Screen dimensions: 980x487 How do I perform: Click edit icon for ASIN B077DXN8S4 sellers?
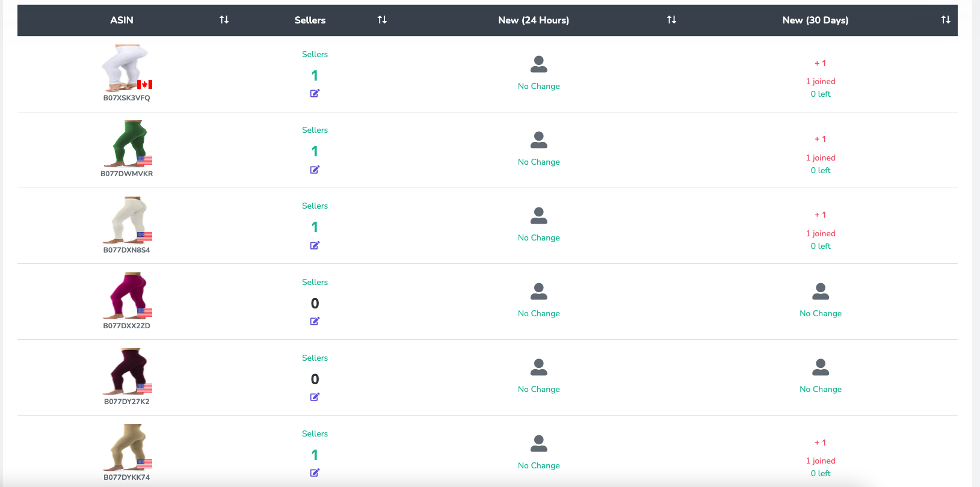315,245
